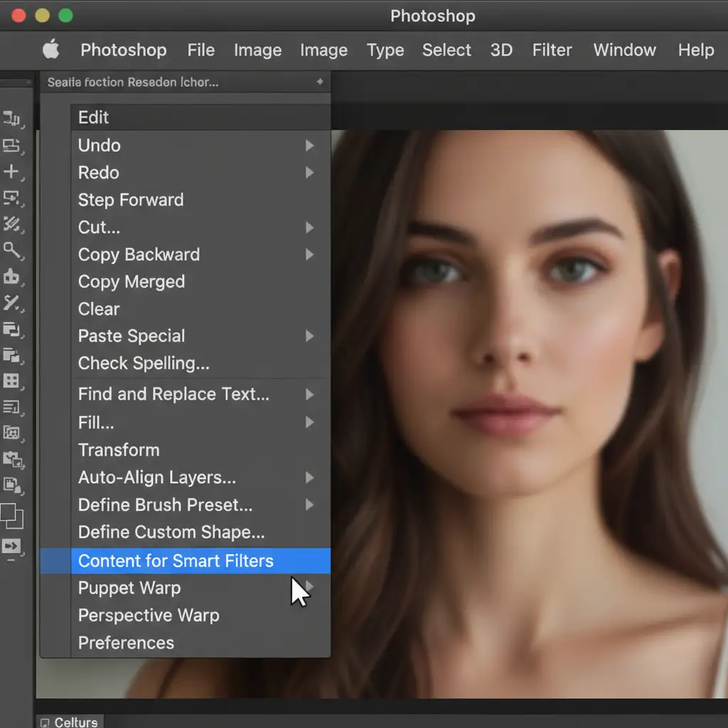Open the Apple menu

pyautogui.click(x=51, y=50)
